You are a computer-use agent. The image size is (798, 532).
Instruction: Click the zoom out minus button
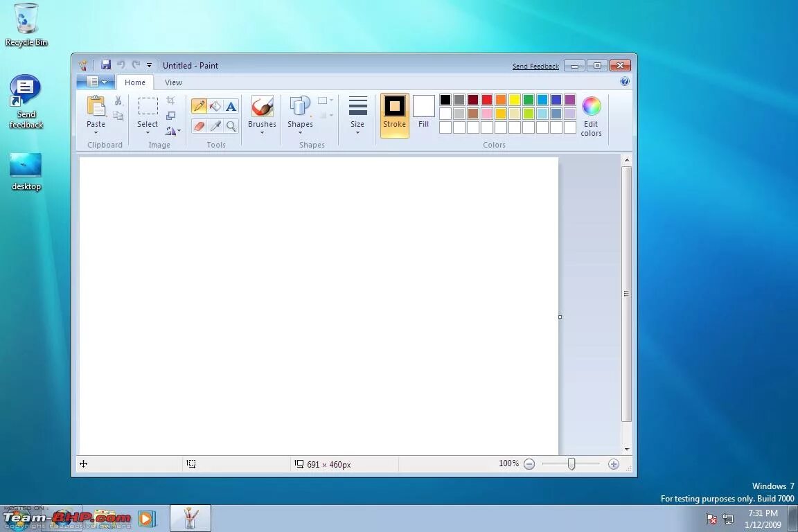pyautogui.click(x=529, y=464)
